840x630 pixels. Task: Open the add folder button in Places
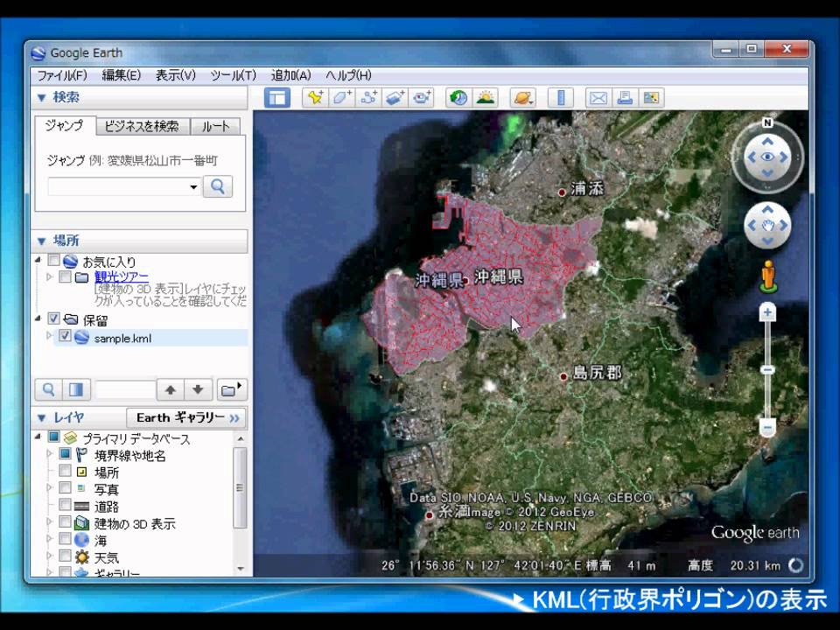tap(231, 390)
